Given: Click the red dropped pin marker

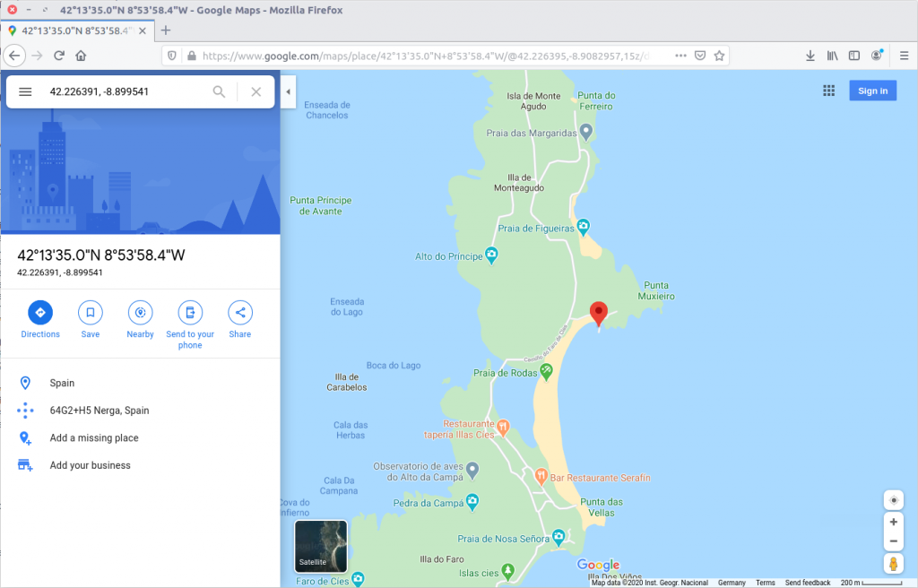Looking at the screenshot, I should (598, 314).
